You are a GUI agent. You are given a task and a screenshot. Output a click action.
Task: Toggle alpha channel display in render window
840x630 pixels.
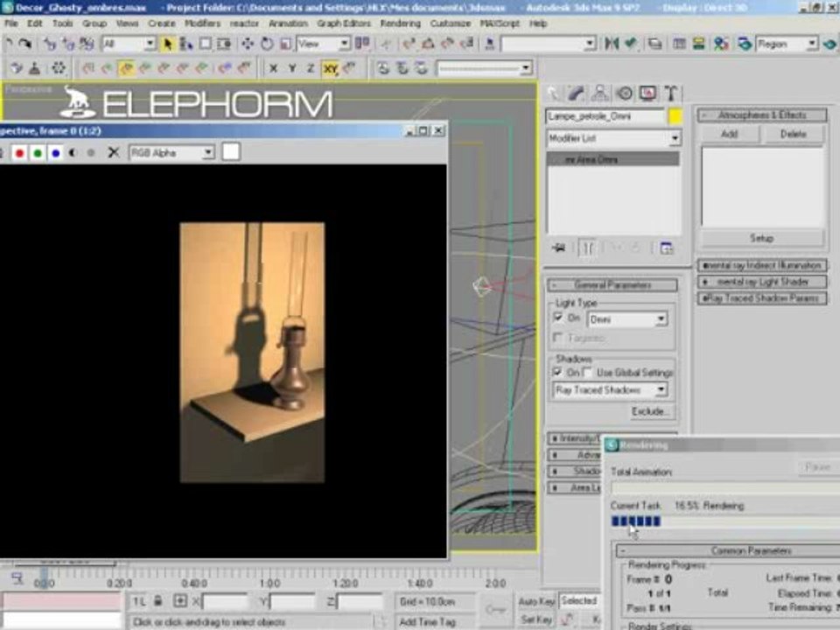click(x=73, y=153)
